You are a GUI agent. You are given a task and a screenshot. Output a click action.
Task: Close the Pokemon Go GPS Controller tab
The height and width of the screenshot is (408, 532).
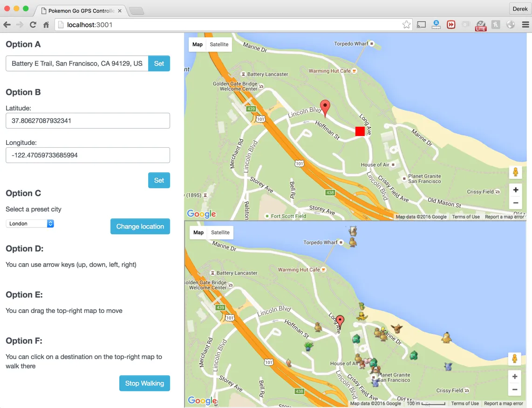coord(120,11)
